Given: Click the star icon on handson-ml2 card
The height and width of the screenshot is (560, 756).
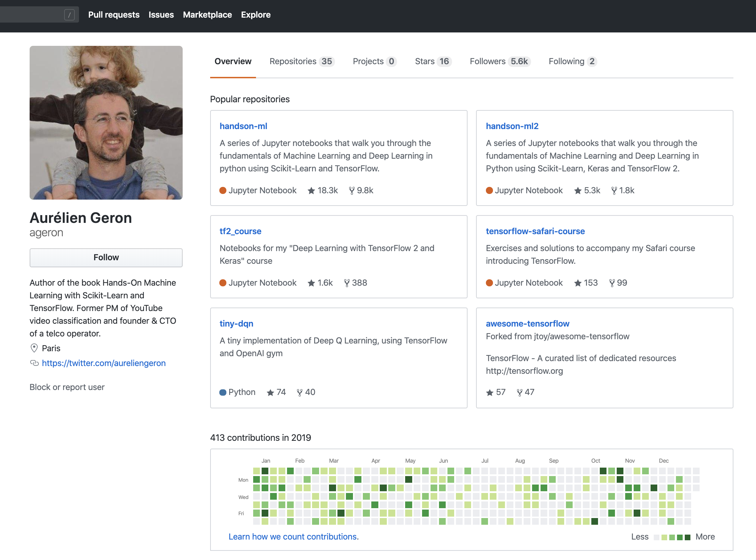Looking at the screenshot, I should [578, 191].
